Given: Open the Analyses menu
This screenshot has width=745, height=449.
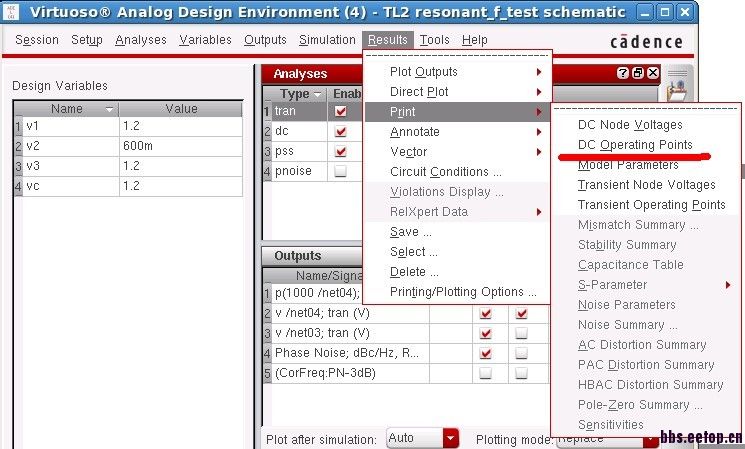Looking at the screenshot, I should tap(141, 40).
